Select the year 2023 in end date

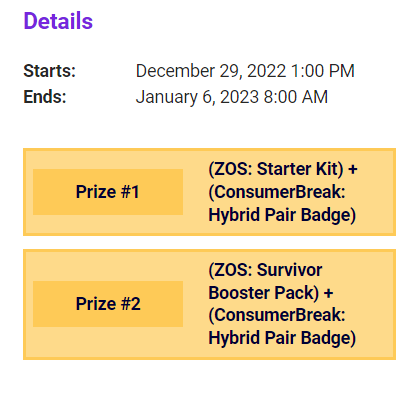tap(239, 97)
